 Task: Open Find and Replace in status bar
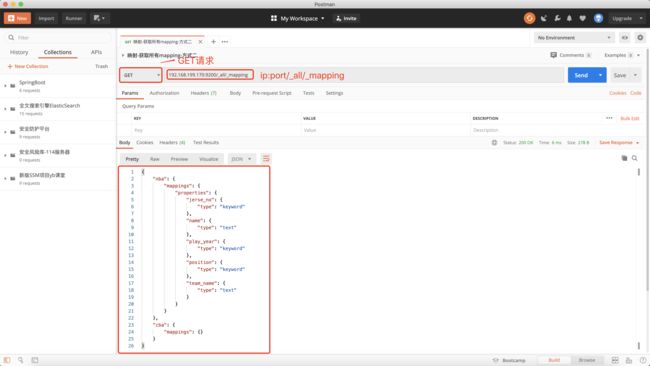coord(20,360)
